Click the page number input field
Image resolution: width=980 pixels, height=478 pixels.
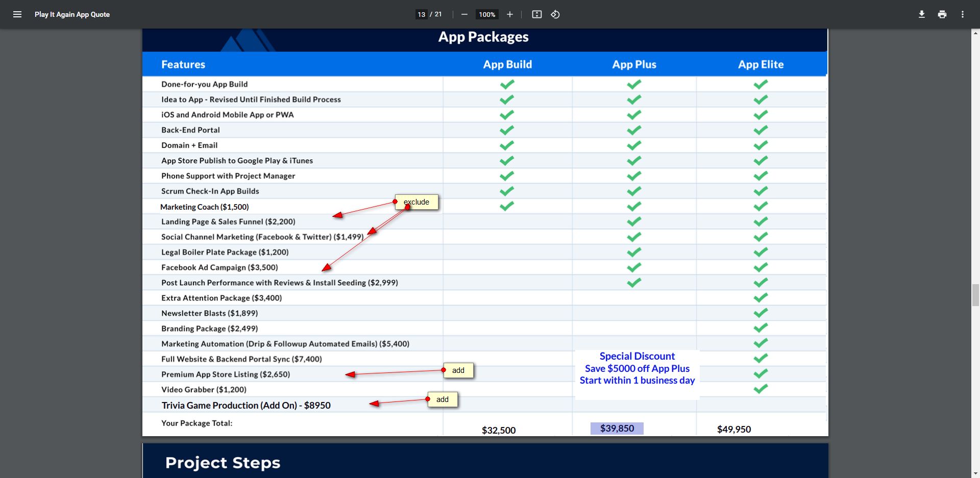[x=422, y=14]
